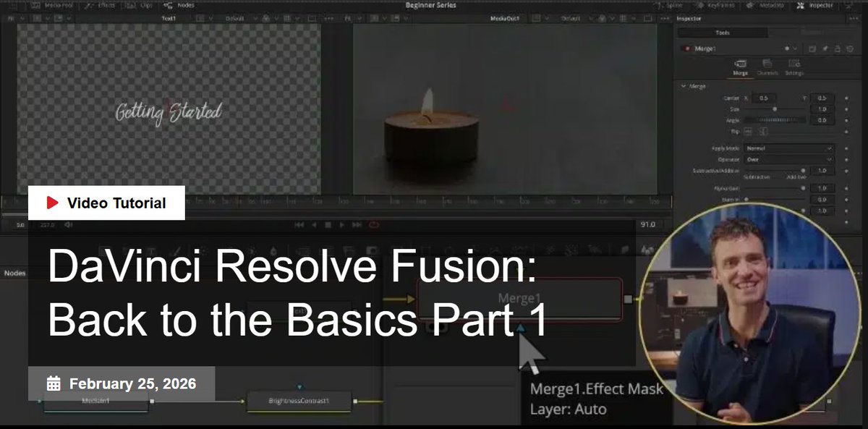
Task: Jump to last frame button
Action: coord(357,225)
